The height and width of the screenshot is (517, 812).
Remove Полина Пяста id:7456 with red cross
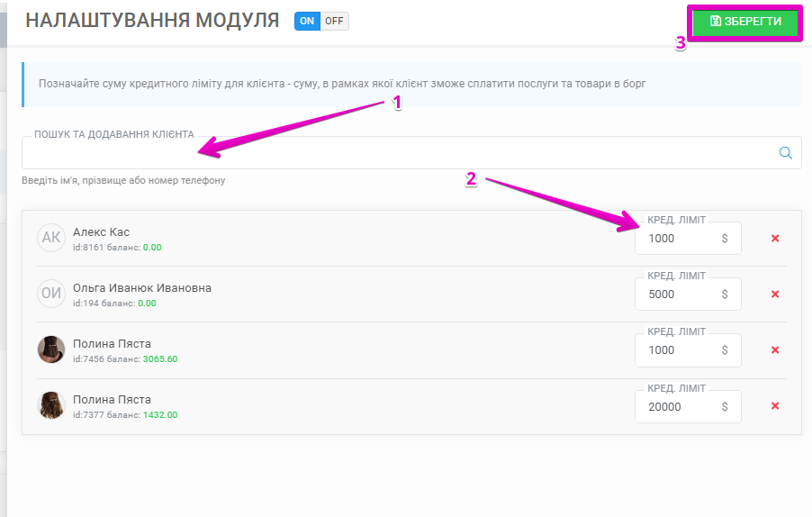[775, 350]
